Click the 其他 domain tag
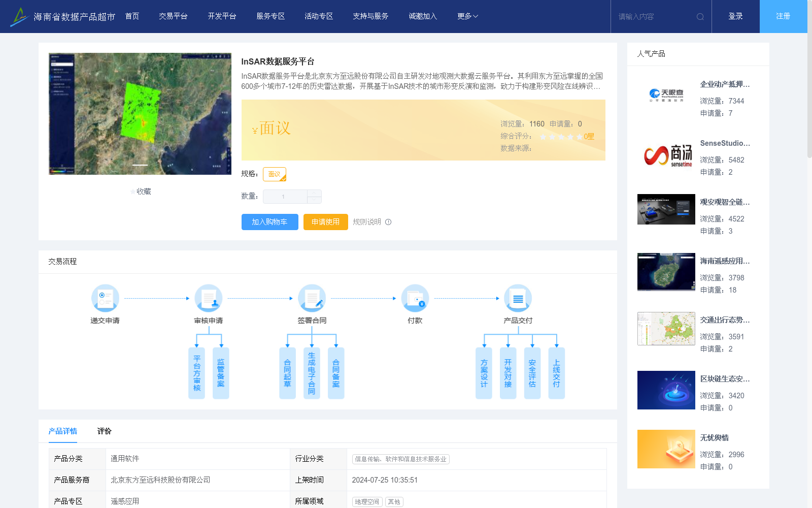 tap(394, 502)
